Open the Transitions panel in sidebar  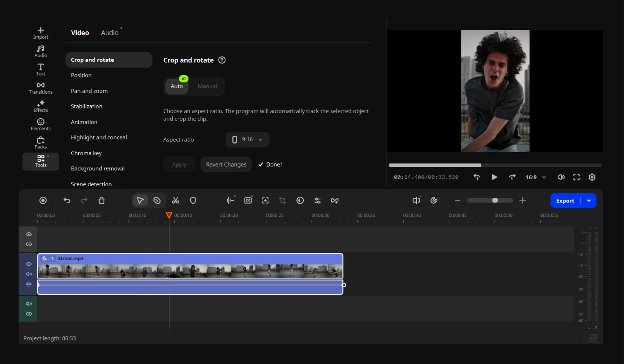[x=41, y=88]
